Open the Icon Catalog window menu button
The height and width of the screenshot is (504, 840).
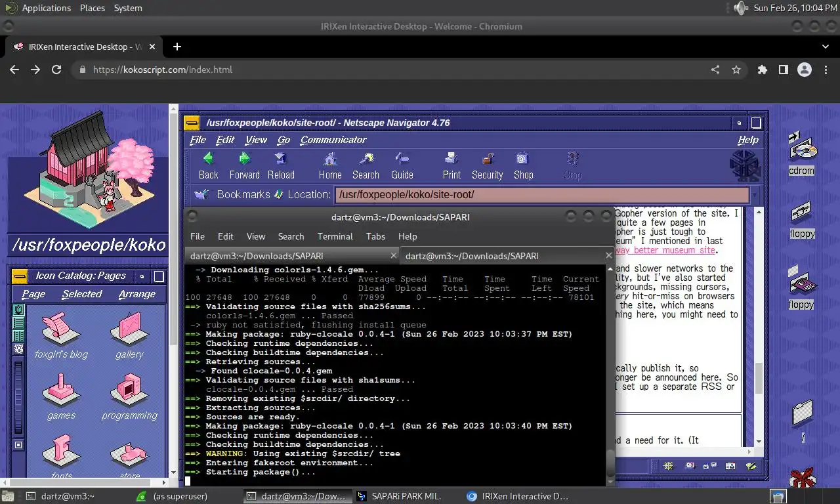(x=20, y=276)
